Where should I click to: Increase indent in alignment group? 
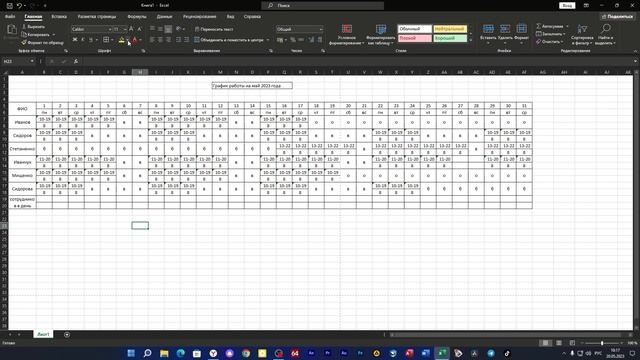tap(187, 40)
